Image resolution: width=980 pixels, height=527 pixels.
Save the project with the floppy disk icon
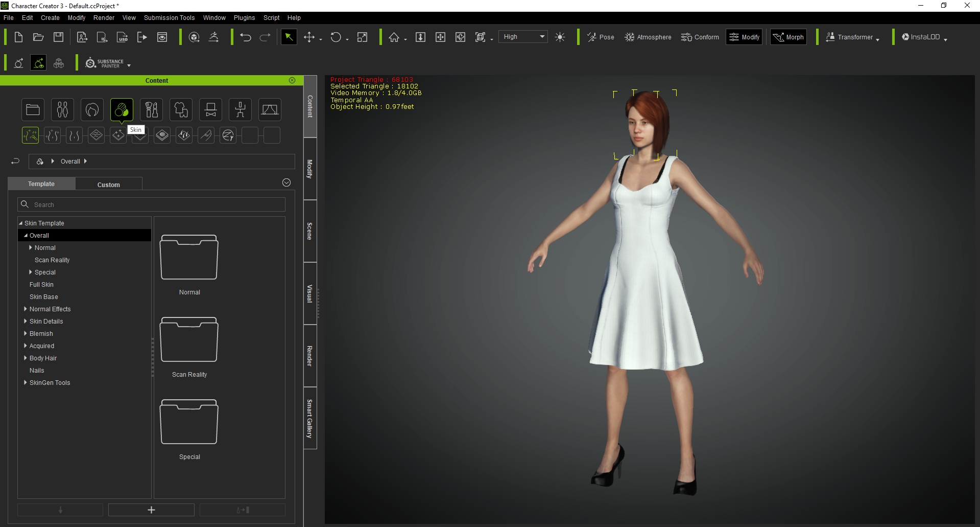click(x=59, y=37)
